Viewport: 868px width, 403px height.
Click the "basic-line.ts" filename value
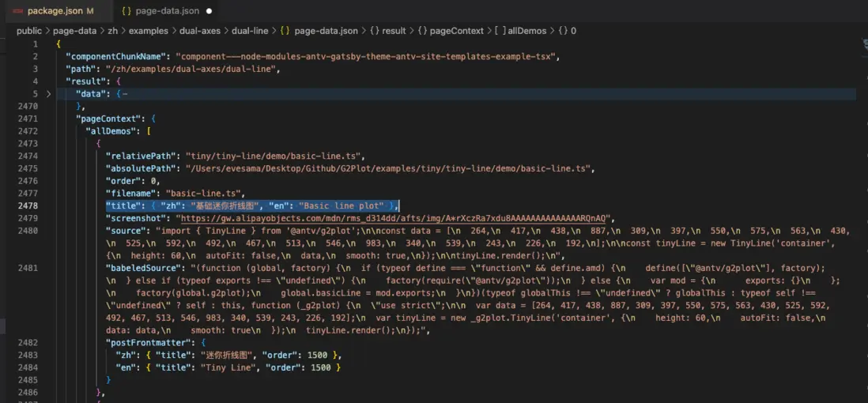[205, 193]
